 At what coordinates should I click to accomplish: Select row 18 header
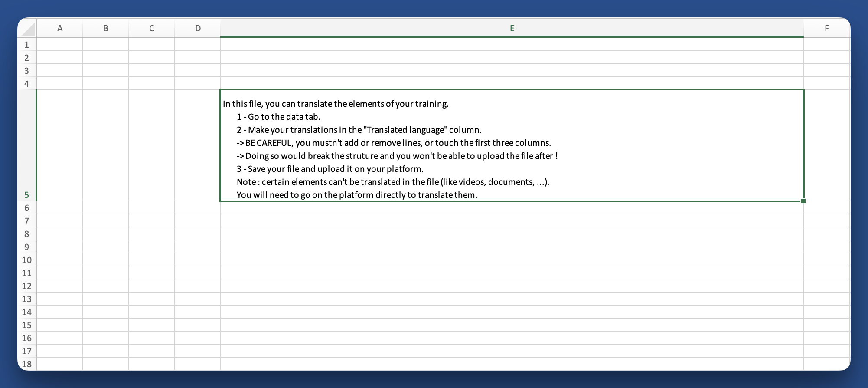click(27, 364)
